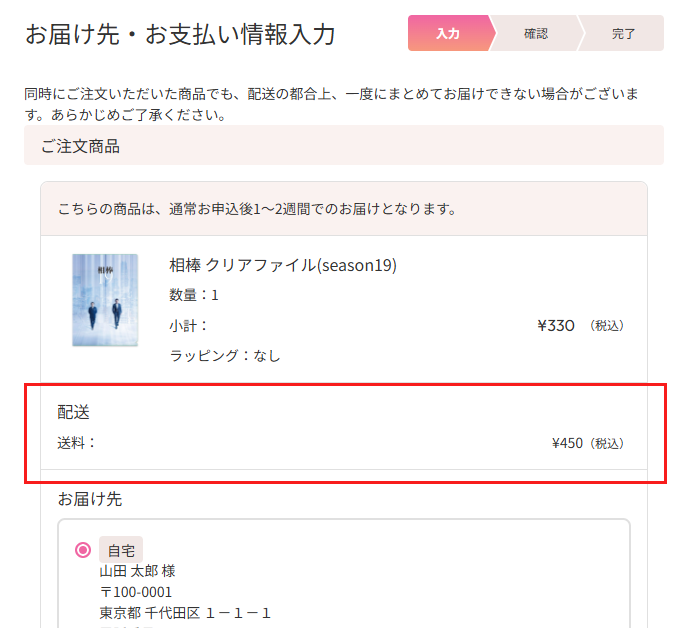The image size is (690, 628).
Task: Click the ¥450 shipping fee amount
Action: 567,443
